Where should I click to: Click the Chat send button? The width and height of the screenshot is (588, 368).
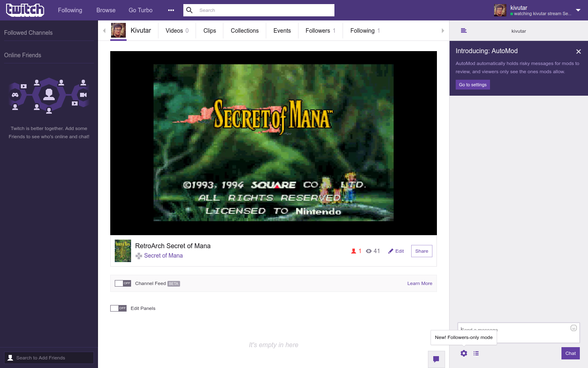click(571, 353)
